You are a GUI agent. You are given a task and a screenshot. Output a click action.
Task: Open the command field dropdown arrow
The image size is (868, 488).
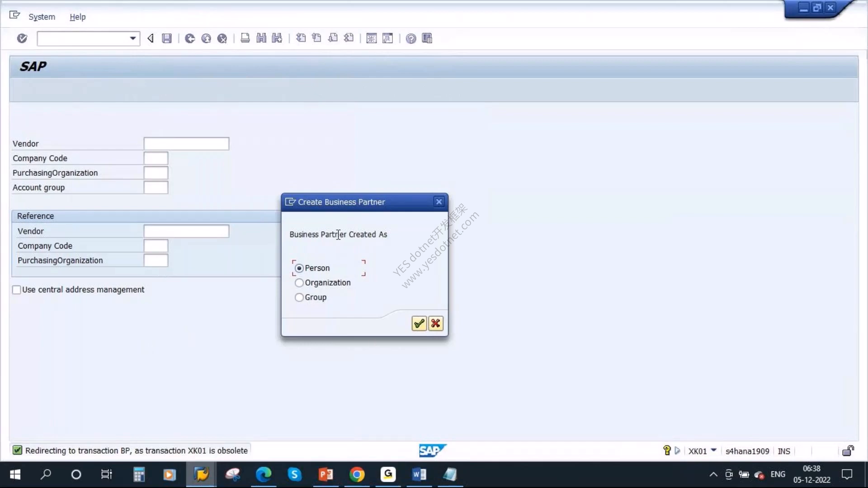(x=132, y=38)
